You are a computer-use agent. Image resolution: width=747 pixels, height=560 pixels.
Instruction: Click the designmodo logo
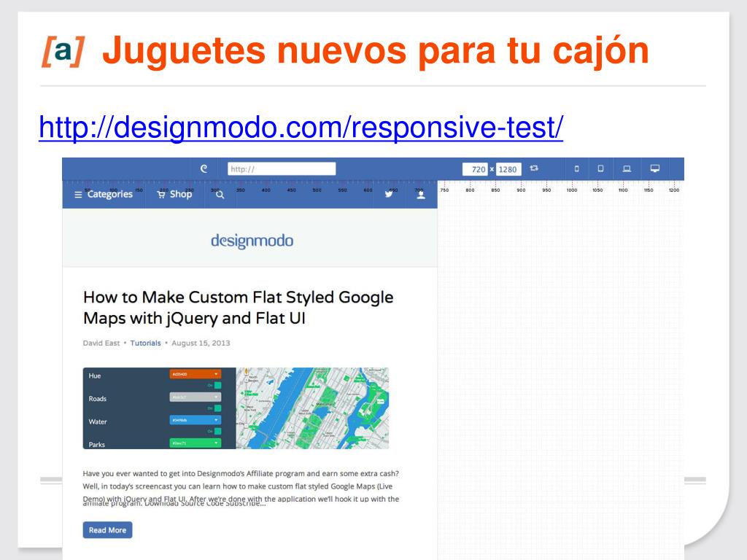tap(252, 241)
